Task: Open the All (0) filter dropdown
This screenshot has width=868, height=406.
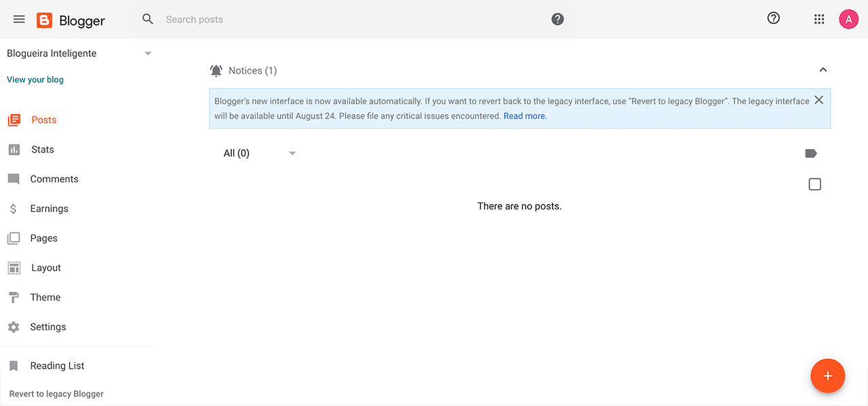Action: pyautogui.click(x=292, y=153)
